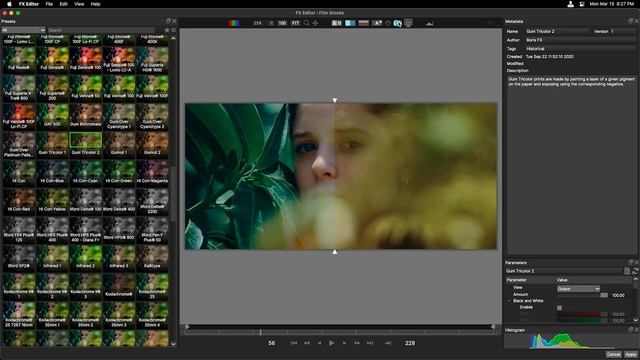Click the bottom split-line handle below the image
The height and width of the screenshot is (360, 640).
pyautogui.click(x=335, y=252)
